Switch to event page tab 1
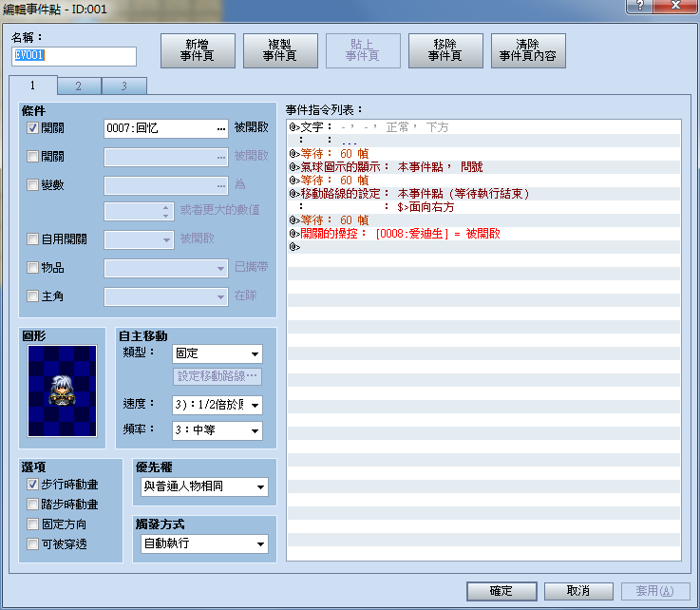The image size is (700, 610). coord(33,85)
